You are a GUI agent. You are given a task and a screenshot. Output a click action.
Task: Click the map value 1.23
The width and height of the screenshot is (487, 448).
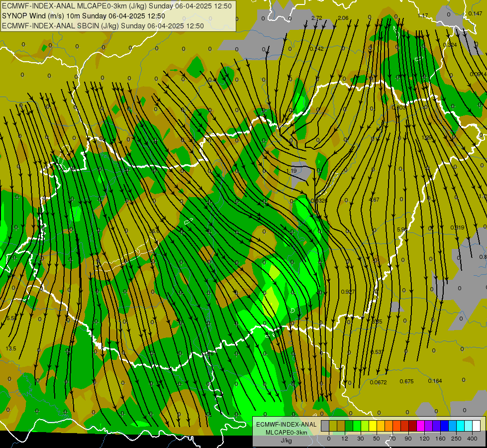tap(427, 137)
